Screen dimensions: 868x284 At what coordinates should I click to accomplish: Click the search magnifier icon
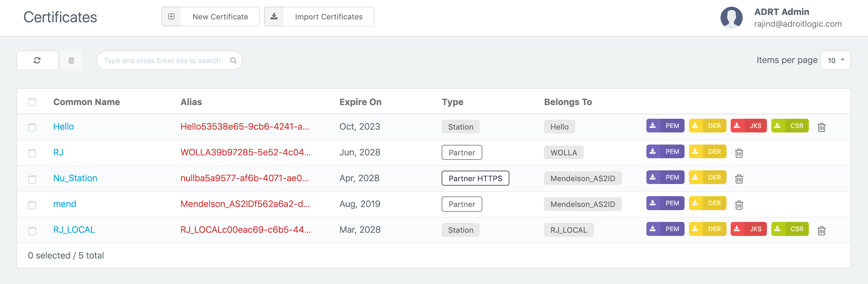click(233, 60)
